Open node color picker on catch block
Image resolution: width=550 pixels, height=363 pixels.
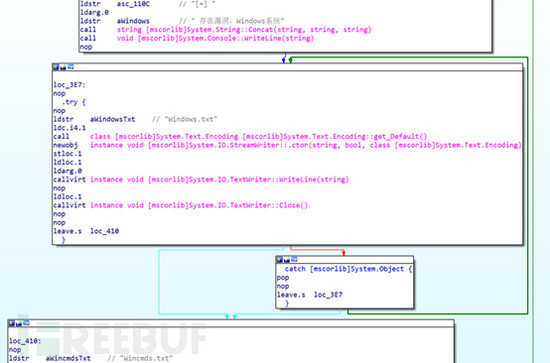[280, 260]
